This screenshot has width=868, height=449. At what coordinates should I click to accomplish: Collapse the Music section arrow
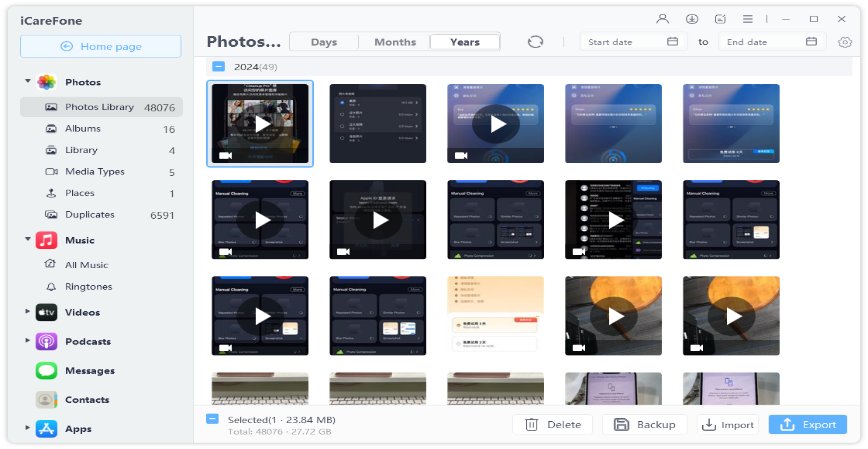pos(28,240)
